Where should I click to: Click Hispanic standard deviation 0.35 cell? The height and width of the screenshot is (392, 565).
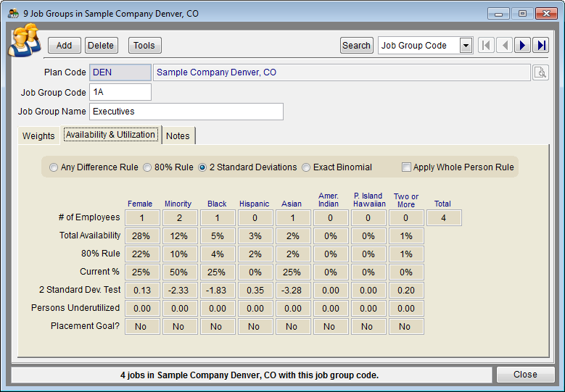click(x=255, y=290)
